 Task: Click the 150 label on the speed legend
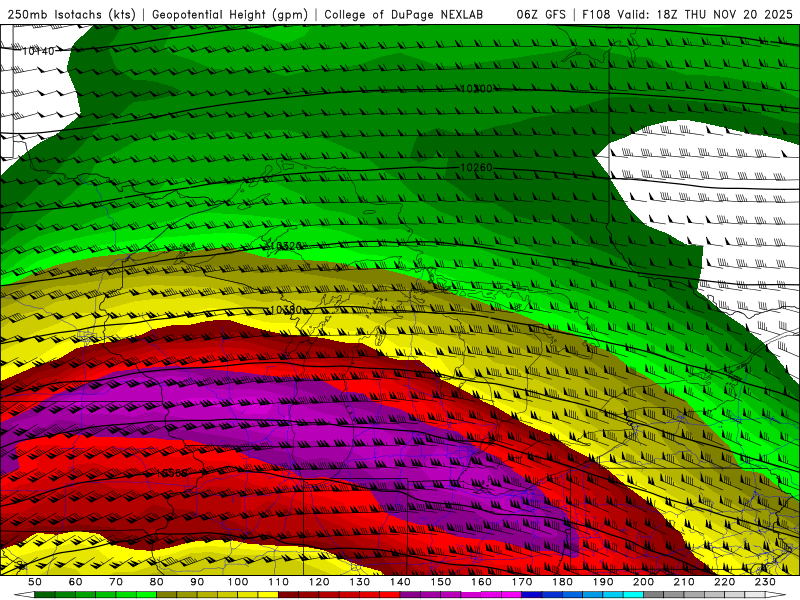[x=441, y=582]
